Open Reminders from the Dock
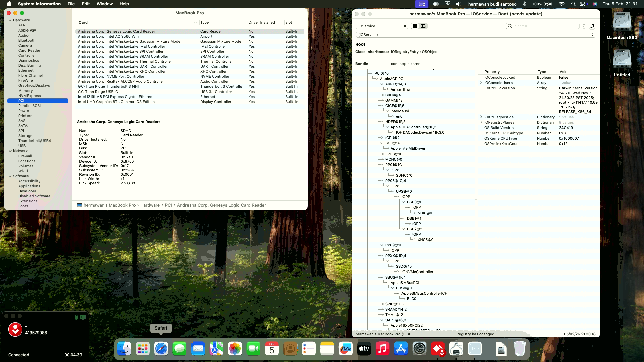The width and height of the screenshot is (644, 362). (309, 349)
